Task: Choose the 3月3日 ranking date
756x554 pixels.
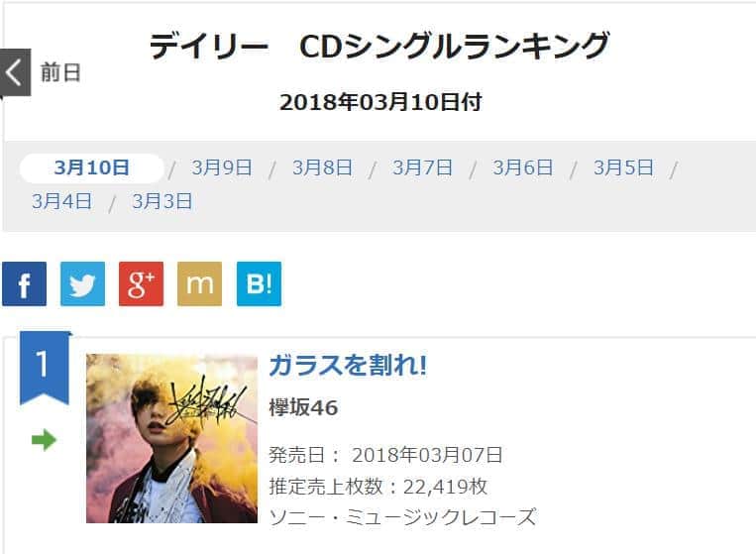Action: 162,201
